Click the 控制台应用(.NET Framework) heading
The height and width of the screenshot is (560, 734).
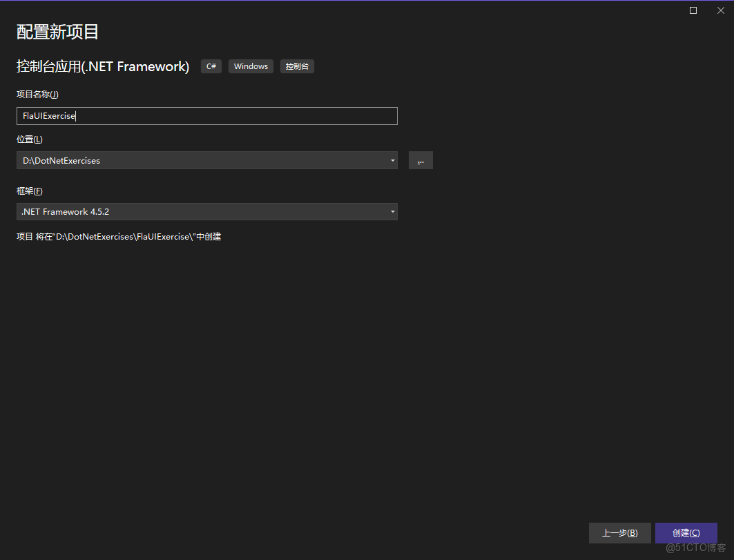pyautogui.click(x=102, y=66)
